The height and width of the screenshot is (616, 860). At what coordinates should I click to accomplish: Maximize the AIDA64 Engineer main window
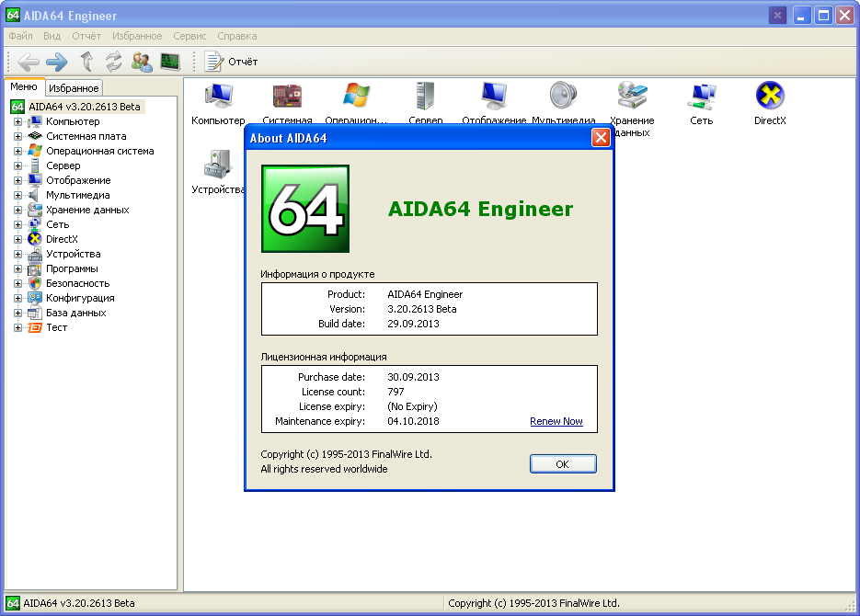coord(823,16)
